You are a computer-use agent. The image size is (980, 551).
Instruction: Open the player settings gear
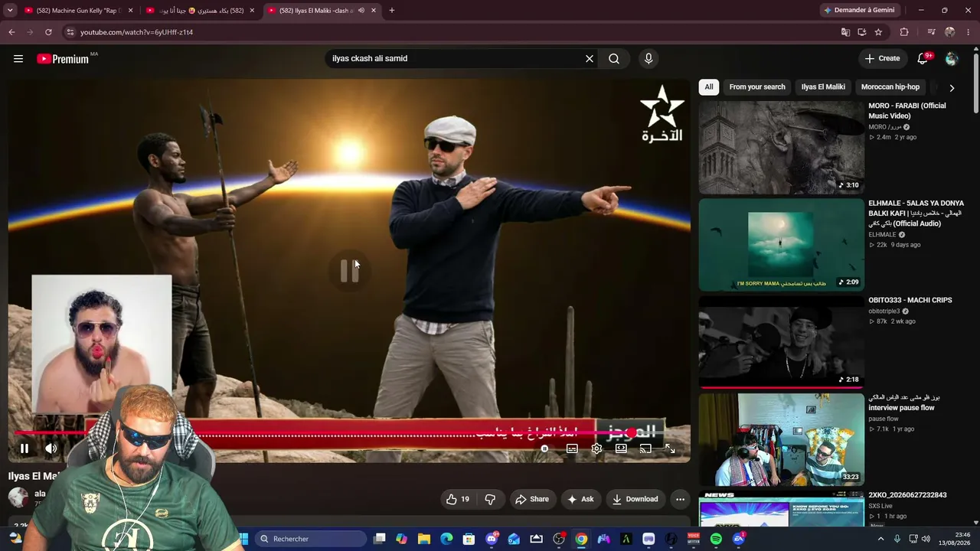pyautogui.click(x=596, y=449)
